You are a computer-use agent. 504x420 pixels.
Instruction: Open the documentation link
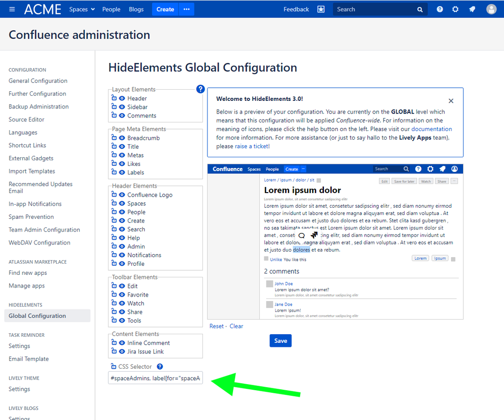click(x=431, y=129)
